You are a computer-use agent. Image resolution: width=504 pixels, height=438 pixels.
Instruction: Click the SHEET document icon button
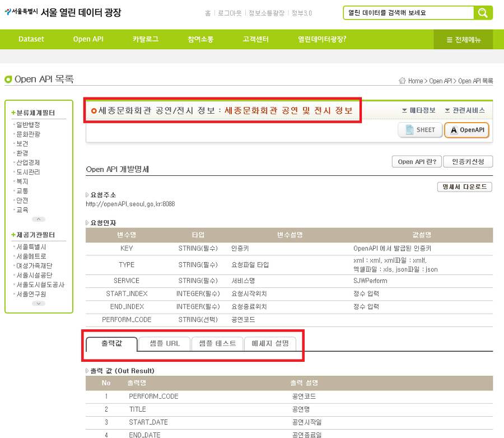[420, 130]
